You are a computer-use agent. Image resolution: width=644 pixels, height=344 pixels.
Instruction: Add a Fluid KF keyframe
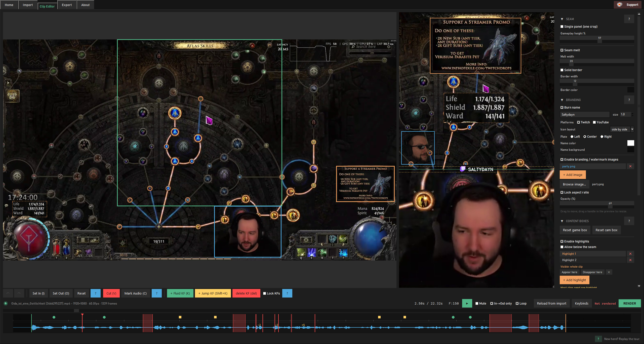tap(180, 293)
